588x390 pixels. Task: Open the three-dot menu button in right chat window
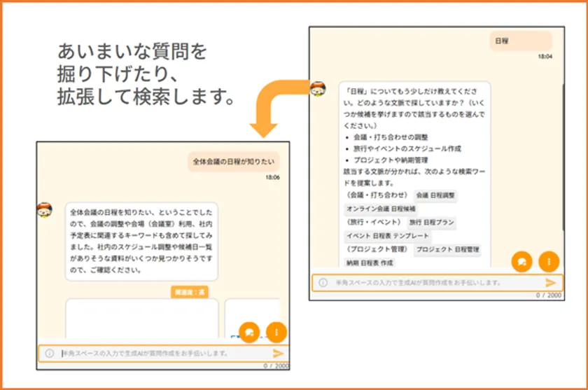[x=549, y=261]
